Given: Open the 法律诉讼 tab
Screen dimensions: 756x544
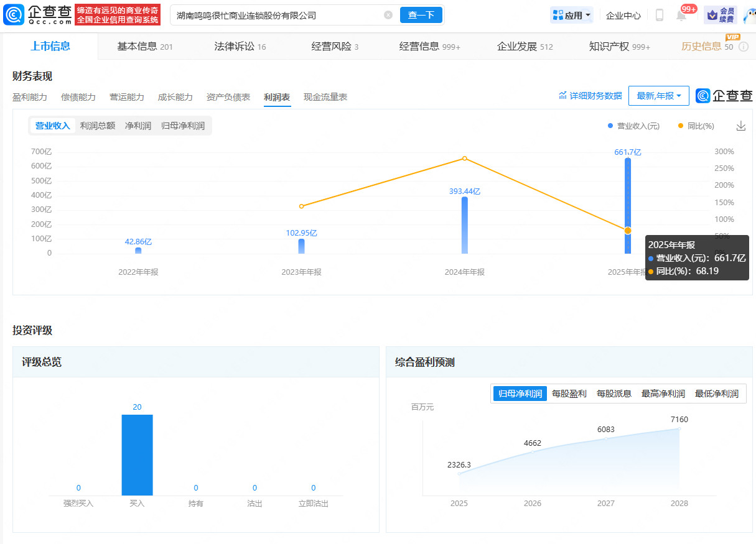Looking at the screenshot, I should [x=240, y=47].
